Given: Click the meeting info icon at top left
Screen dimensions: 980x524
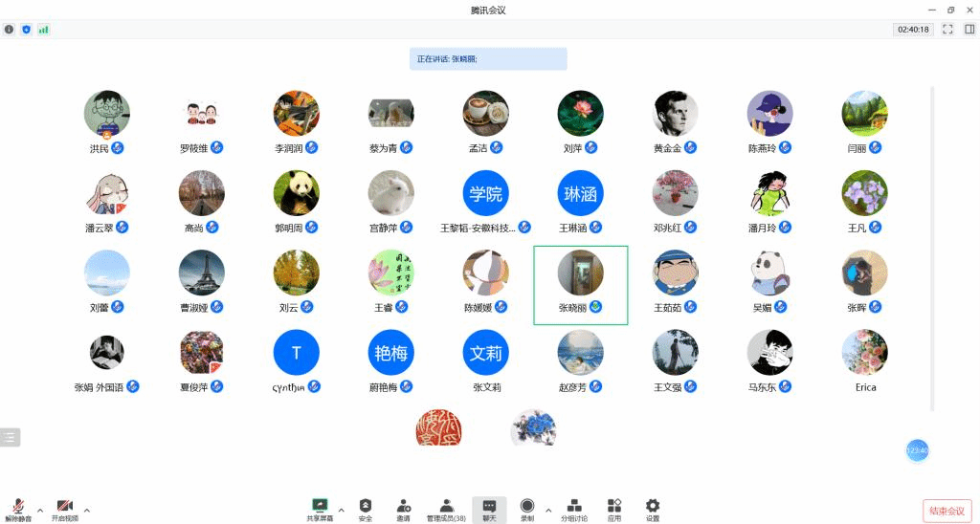Looking at the screenshot, I should 10,30.
